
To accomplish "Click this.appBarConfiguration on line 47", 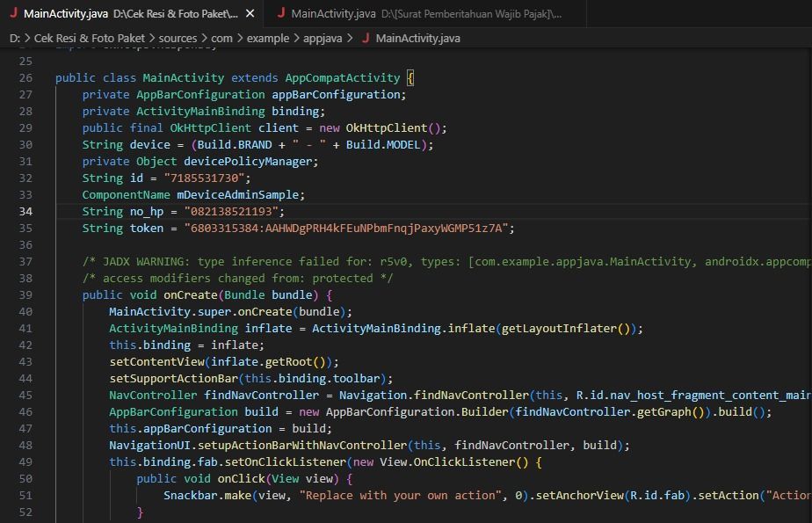I will click(190, 429).
